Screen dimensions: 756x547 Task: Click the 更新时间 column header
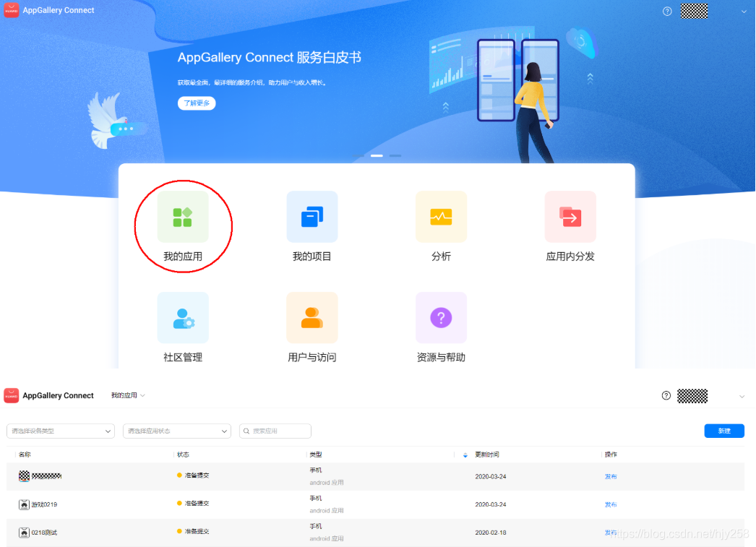tap(487, 455)
